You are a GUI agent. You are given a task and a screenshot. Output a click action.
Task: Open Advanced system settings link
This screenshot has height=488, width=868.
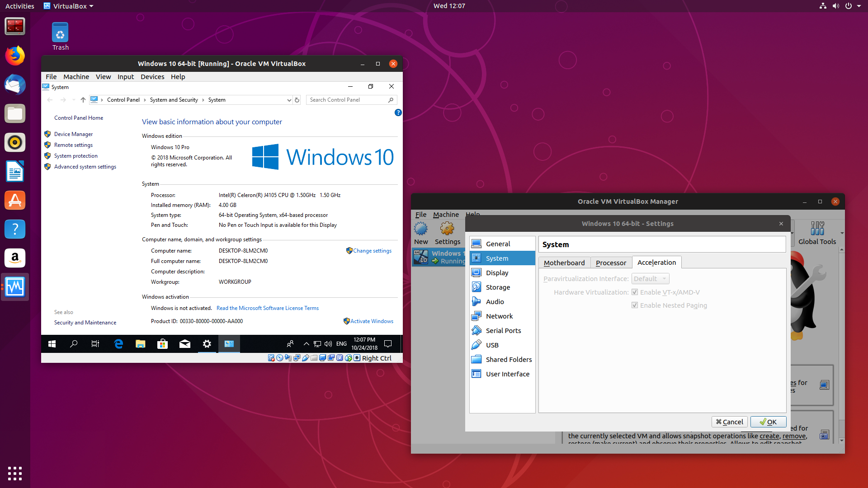(x=85, y=167)
